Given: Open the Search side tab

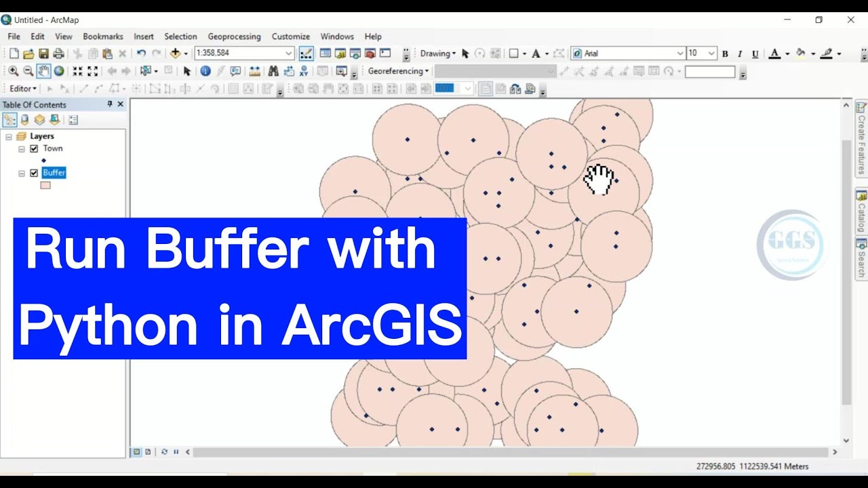Looking at the screenshot, I should [861, 258].
